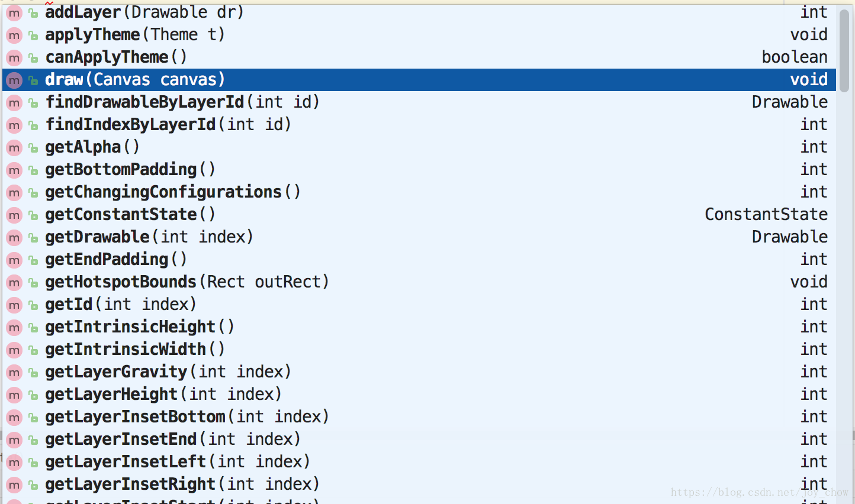Click void return type of getHotspotBounds
This screenshot has height=504, width=855.
[x=809, y=282]
